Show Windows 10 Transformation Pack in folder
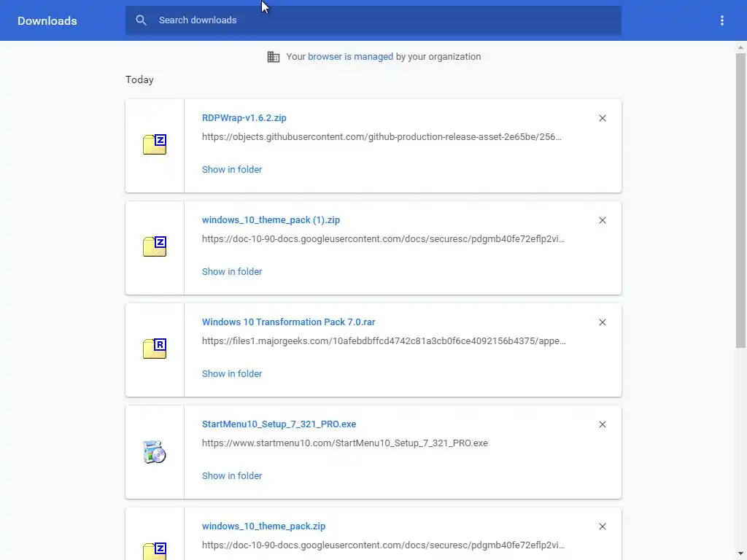Viewport: 747px width, 560px height. coord(231,374)
